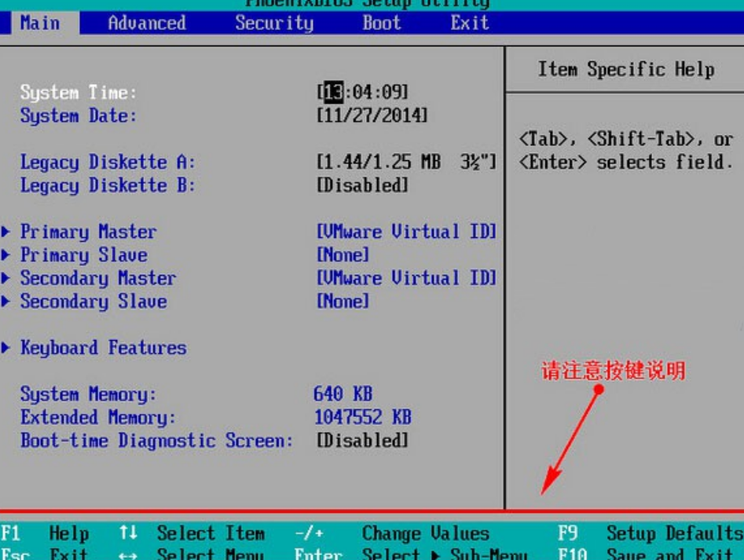
Task: Expand the Primary Master arrow
Action: (7, 232)
